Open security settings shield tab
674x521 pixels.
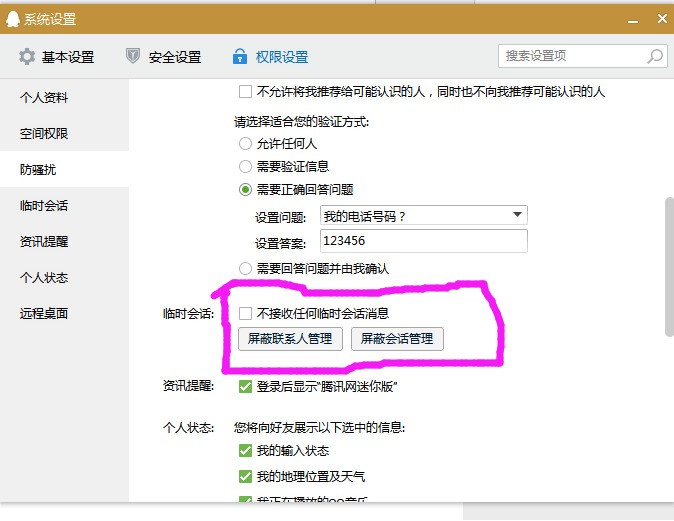coord(164,57)
